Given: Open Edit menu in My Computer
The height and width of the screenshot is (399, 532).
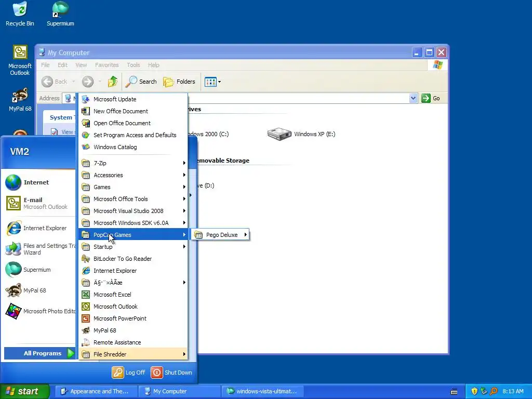Looking at the screenshot, I should pyautogui.click(x=62, y=65).
